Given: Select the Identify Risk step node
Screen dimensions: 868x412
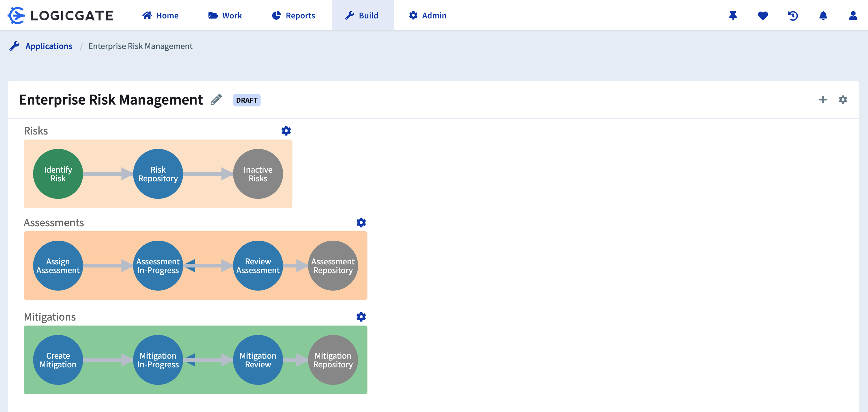Looking at the screenshot, I should (x=58, y=174).
